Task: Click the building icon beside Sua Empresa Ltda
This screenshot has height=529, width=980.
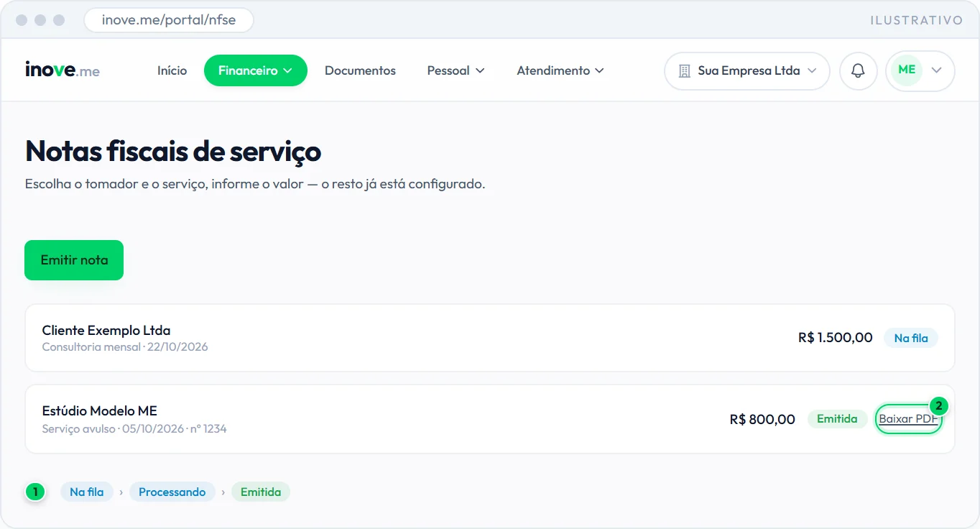Action: coord(684,71)
